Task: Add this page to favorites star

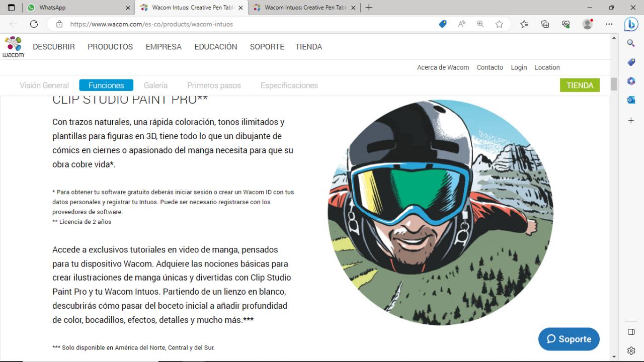Action: pos(499,24)
